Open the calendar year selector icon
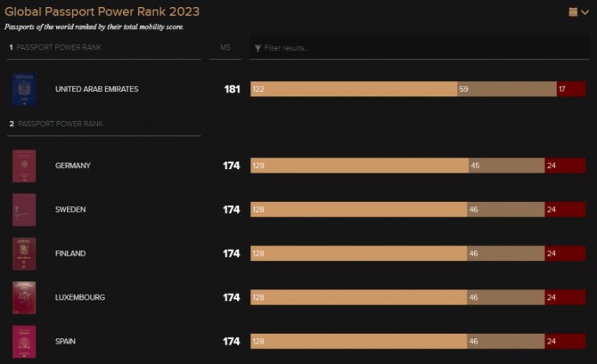Viewport: 597px width, 364px height. click(573, 12)
